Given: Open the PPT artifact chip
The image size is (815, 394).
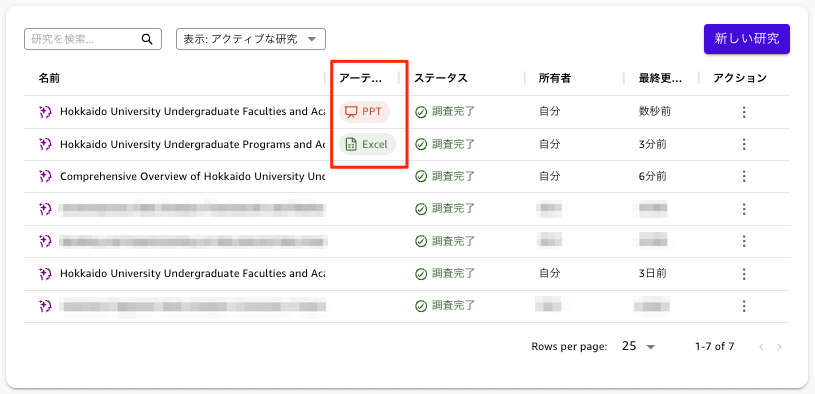Looking at the screenshot, I should tap(364, 112).
